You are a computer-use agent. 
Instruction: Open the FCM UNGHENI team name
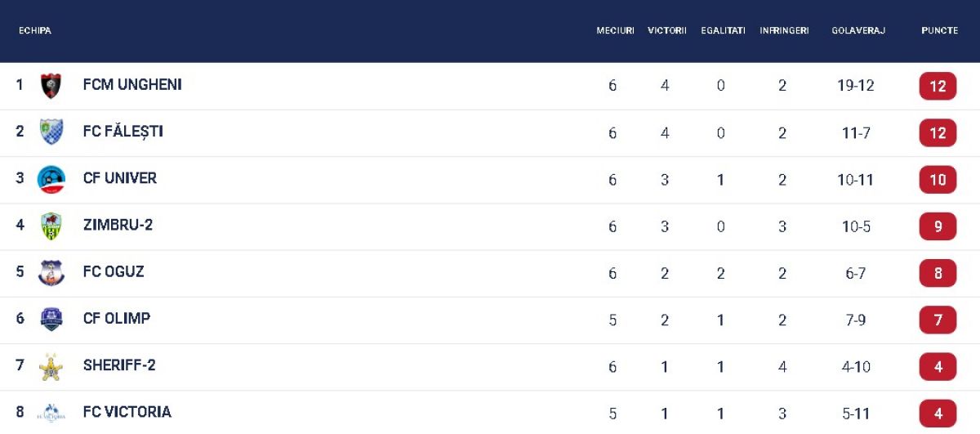pyautogui.click(x=132, y=85)
